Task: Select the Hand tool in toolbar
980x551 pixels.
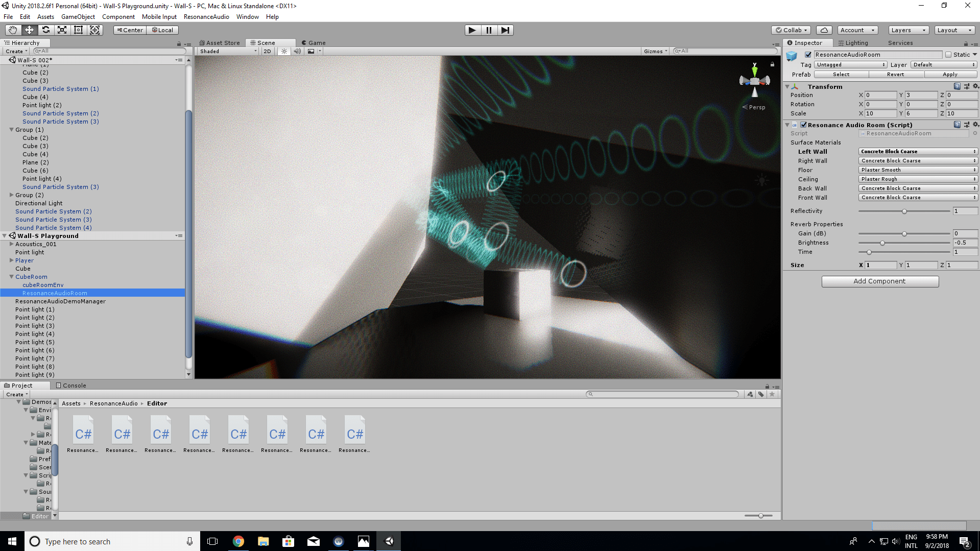Action: tap(13, 30)
